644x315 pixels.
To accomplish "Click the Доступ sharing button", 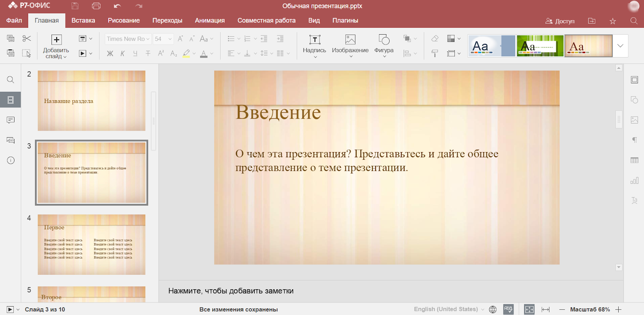I will pos(560,21).
